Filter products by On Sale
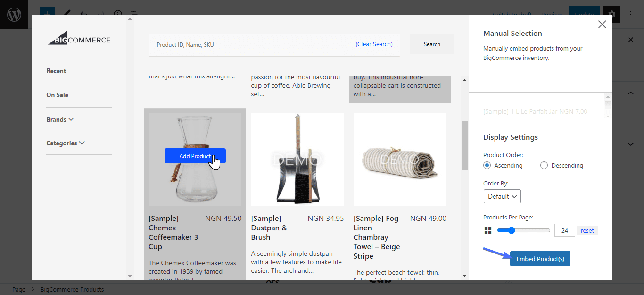Image resolution: width=644 pixels, height=295 pixels. click(57, 95)
